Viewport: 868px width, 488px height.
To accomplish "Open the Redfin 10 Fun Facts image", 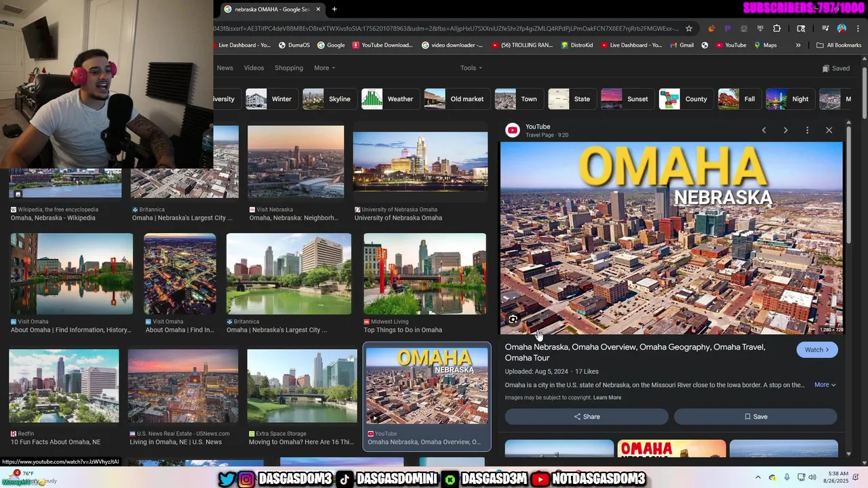I will [64, 386].
